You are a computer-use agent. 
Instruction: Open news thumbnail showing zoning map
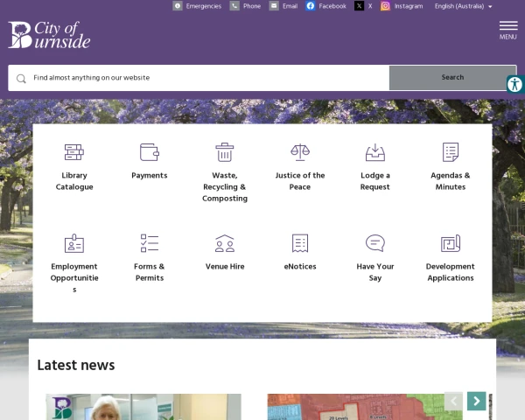click(365, 407)
